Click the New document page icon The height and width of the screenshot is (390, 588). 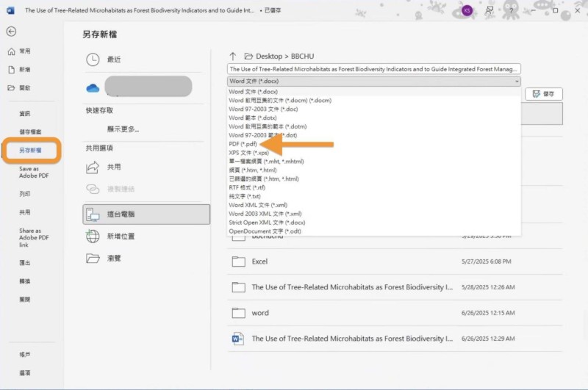[x=12, y=70]
